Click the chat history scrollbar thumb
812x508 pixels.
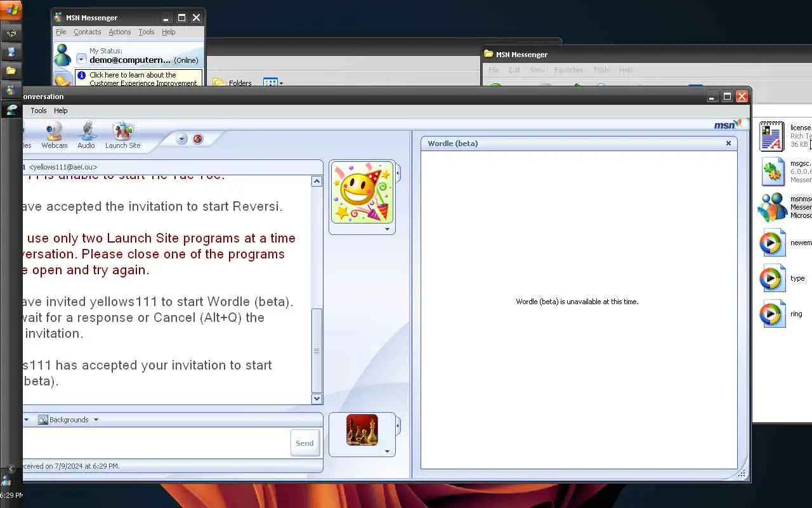click(317, 350)
